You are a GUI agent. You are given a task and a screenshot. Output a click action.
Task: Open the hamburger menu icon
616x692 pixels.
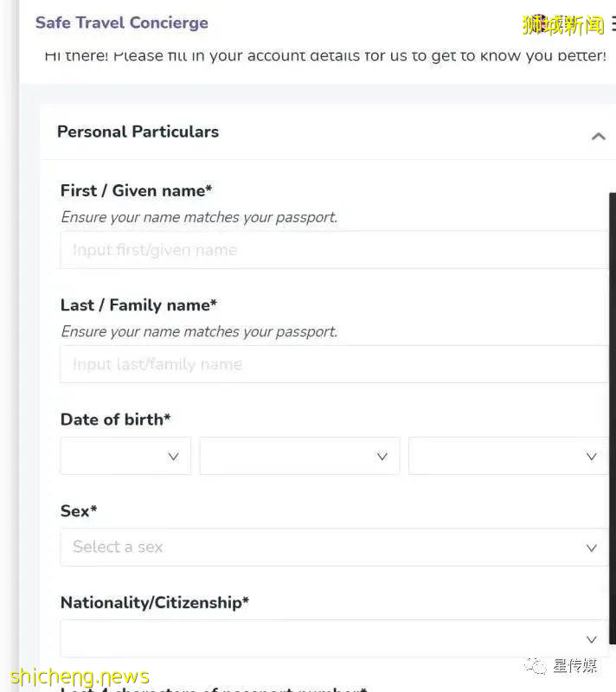coord(613,23)
